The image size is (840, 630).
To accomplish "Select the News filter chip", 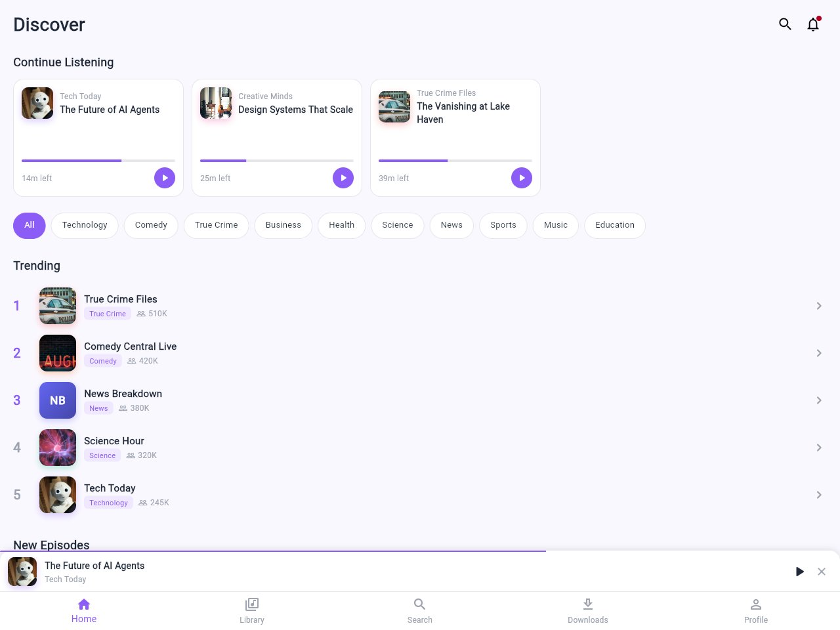I will pos(451,225).
